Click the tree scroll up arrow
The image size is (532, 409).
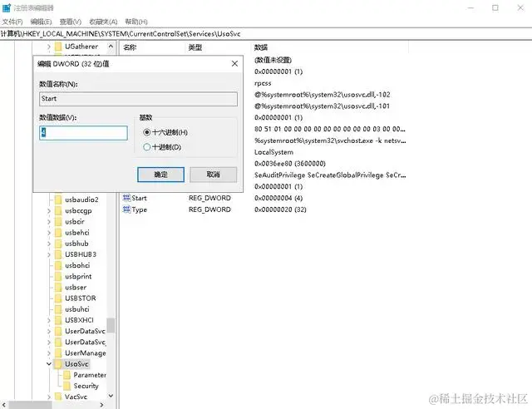pos(111,47)
